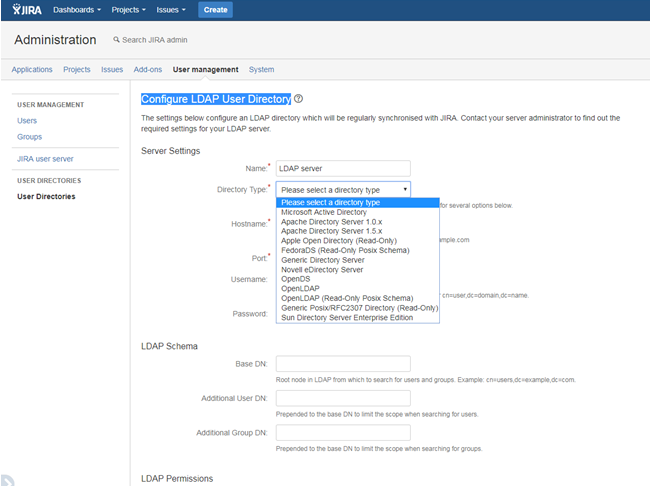Open User Directories in sidebar

(x=46, y=197)
